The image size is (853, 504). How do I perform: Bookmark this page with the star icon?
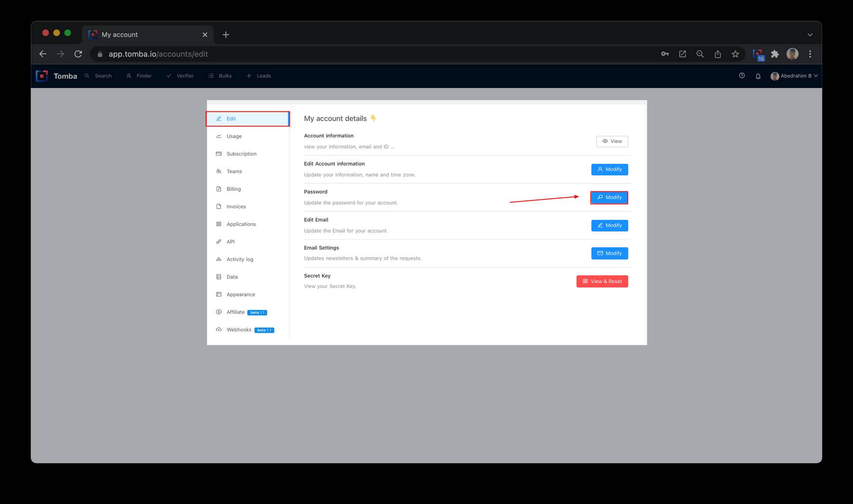click(735, 54)
